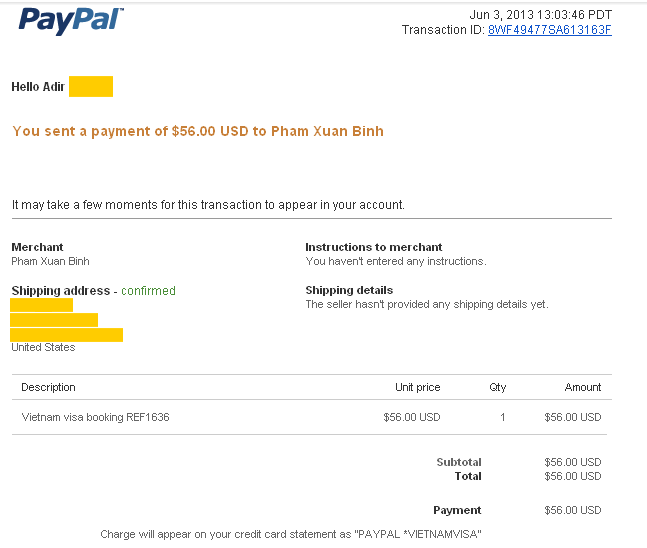Click the "Hello Adir" greeting
The image size is (647, 548).
click(x=38, y=87)
